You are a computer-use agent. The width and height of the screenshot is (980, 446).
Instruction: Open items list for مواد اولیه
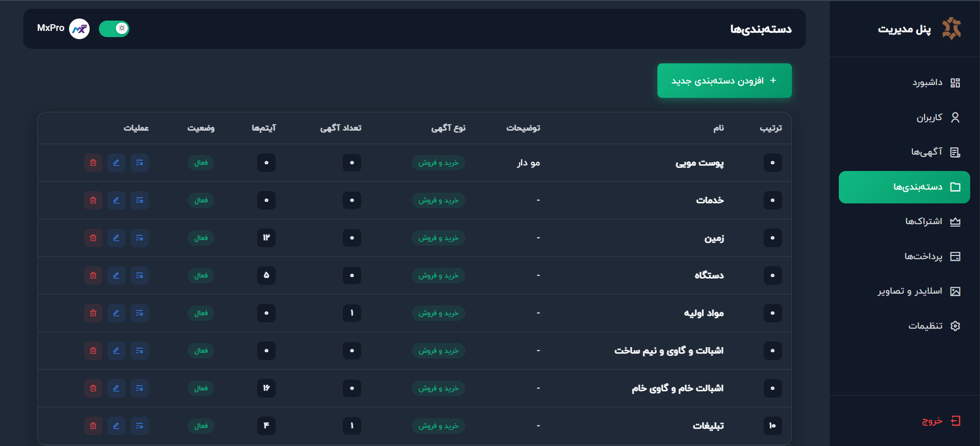click(x=140, y=313)
